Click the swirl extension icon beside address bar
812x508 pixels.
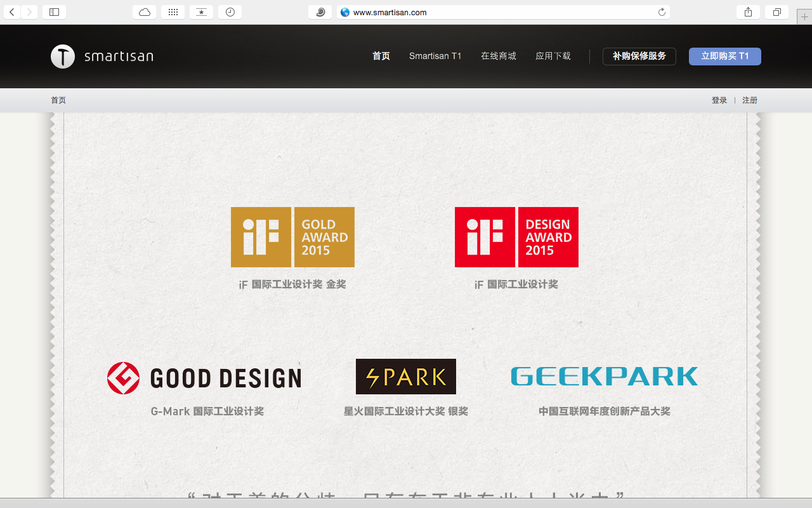pyautogui.click(x=320, y=12)
